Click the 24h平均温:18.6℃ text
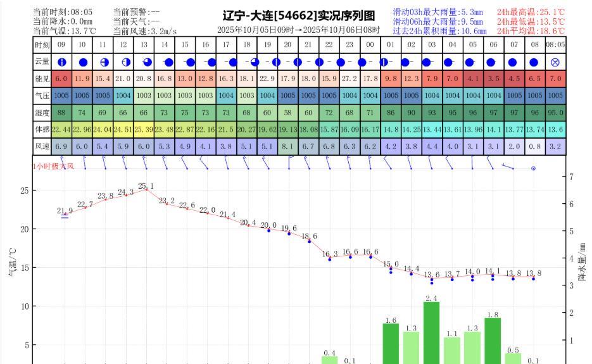This screenshot has height=364, width=592. click(x=531, y=31)
